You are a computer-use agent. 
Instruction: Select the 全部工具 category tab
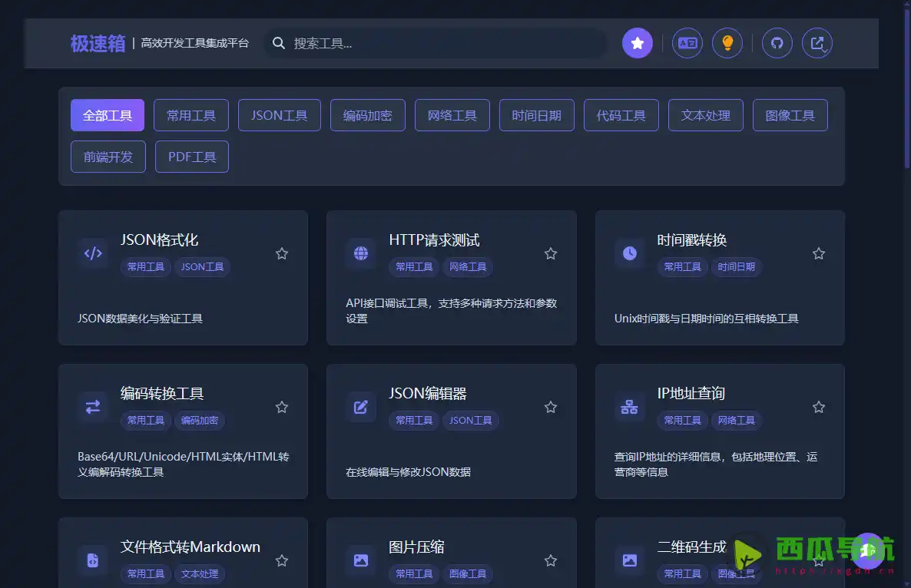[x=108, y=115]
